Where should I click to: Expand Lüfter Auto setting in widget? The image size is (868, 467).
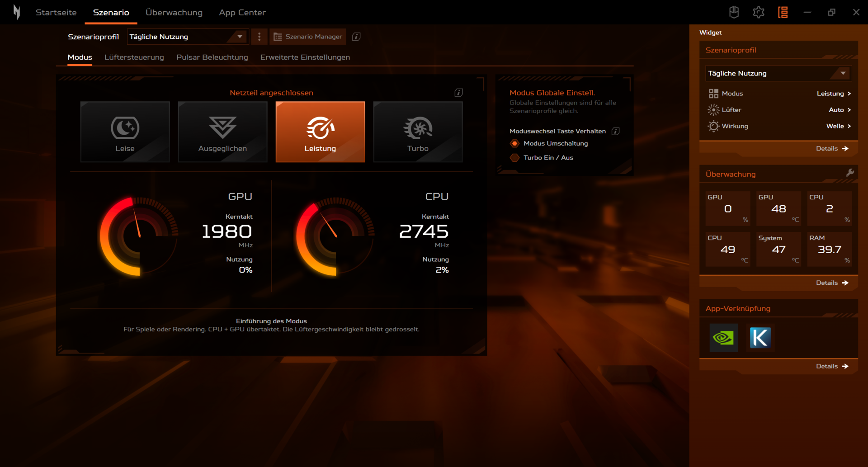tap(840, 110)
